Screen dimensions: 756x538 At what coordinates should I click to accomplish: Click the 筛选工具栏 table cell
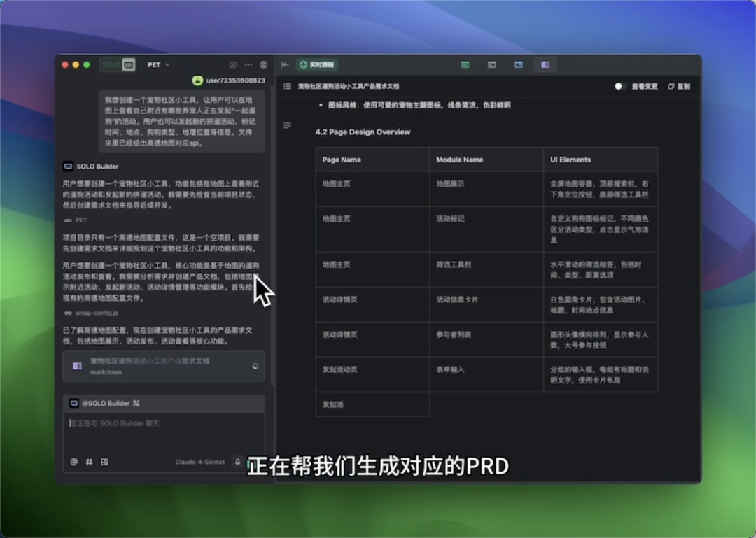click(486, 269)
